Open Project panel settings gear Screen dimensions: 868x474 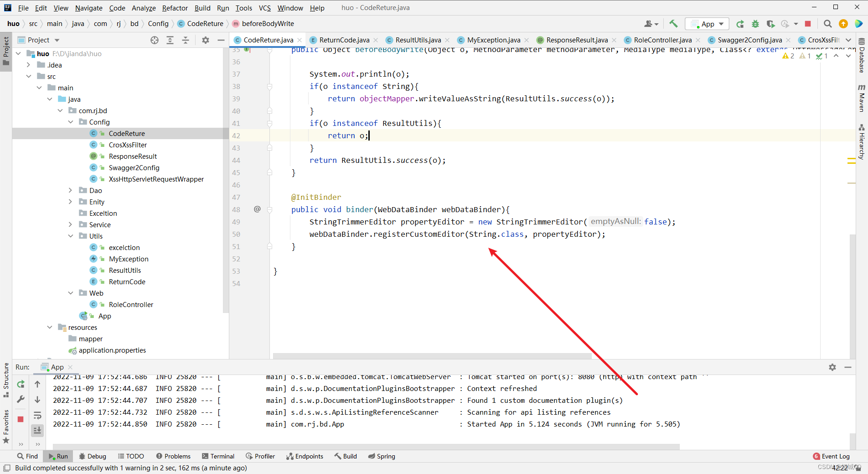[206, 40]
